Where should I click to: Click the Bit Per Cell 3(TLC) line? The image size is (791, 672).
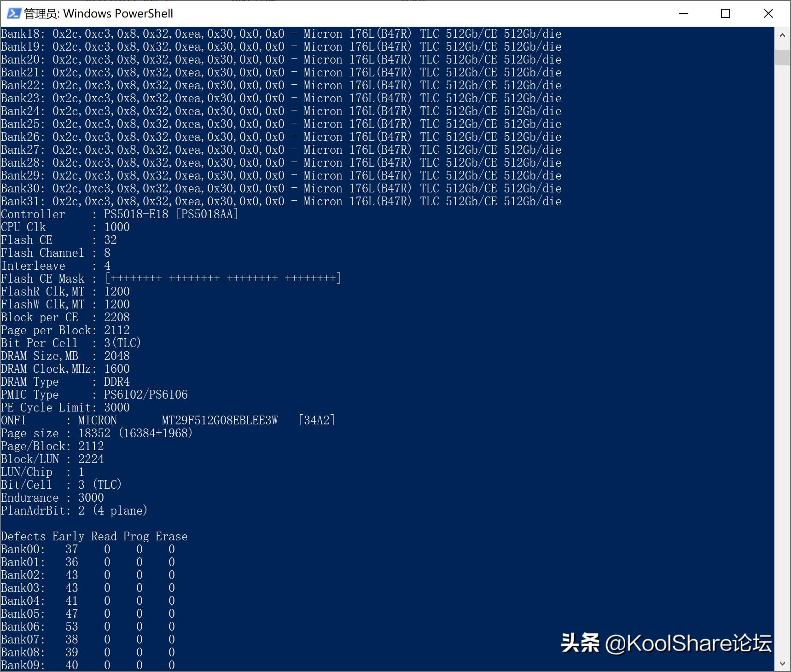tap(71, 342)
